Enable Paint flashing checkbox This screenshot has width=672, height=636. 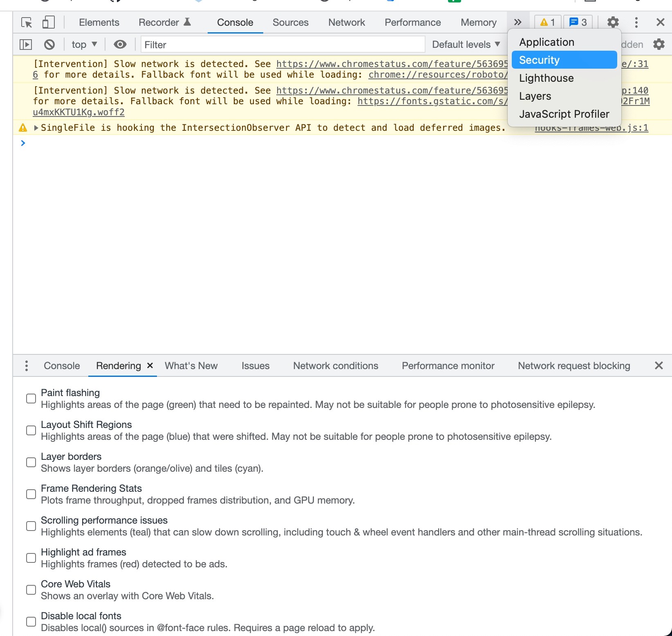(x=31, y=399)
